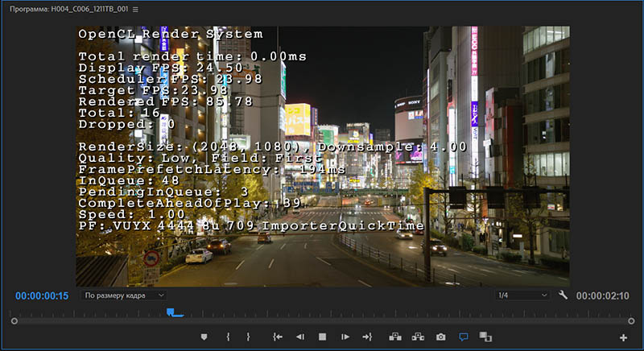Step back one frame
644x351 pixels.
(x=300, y=337)
